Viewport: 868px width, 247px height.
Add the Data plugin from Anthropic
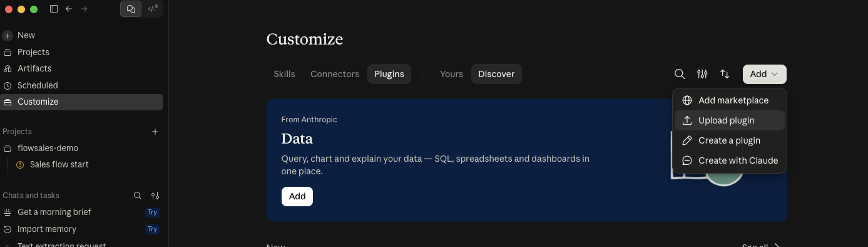click(x=297, y=196)
